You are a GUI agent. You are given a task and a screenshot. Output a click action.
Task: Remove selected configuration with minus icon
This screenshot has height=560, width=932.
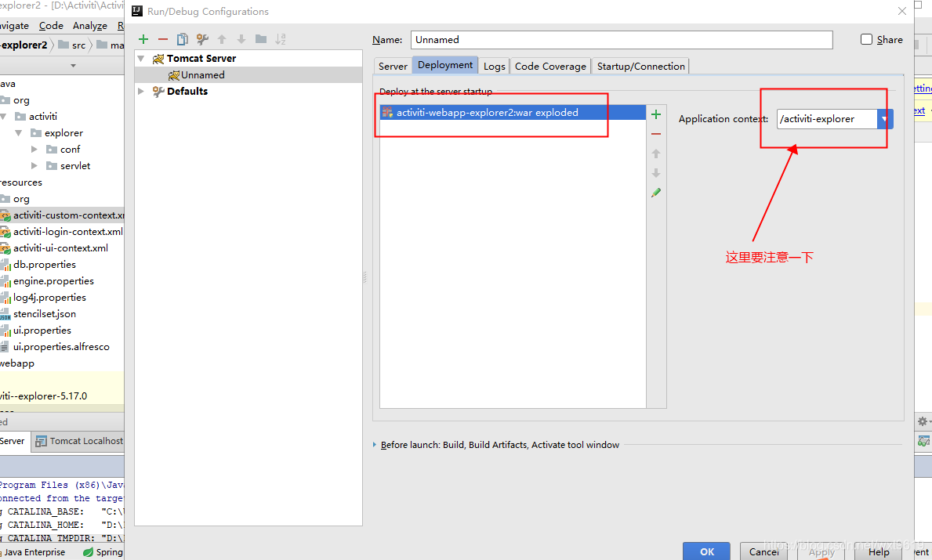coord(163,39)
